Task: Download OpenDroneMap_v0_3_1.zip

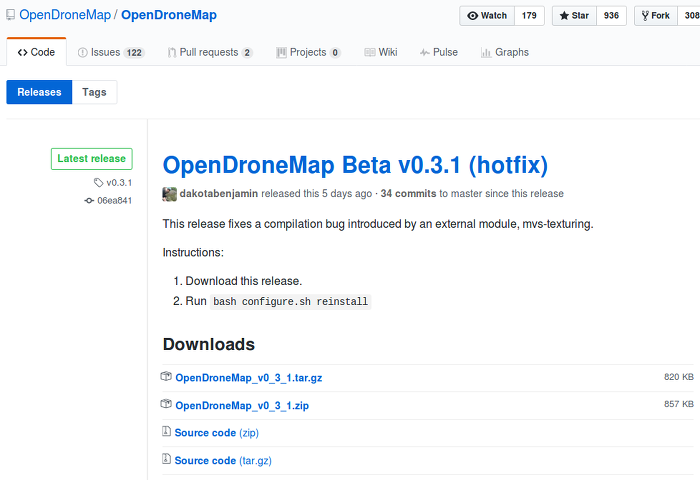Action: pos(242,405)
